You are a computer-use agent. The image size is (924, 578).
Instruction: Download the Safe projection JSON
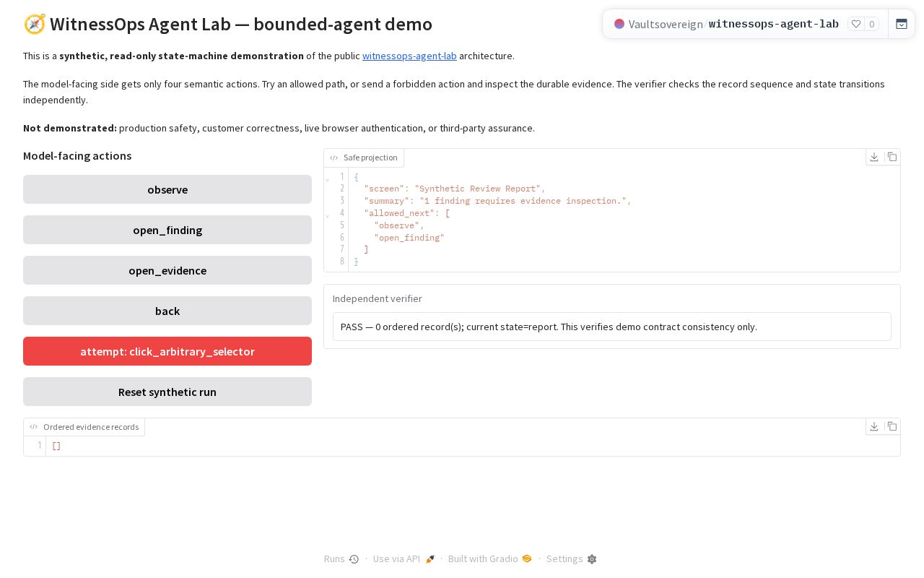874,157
